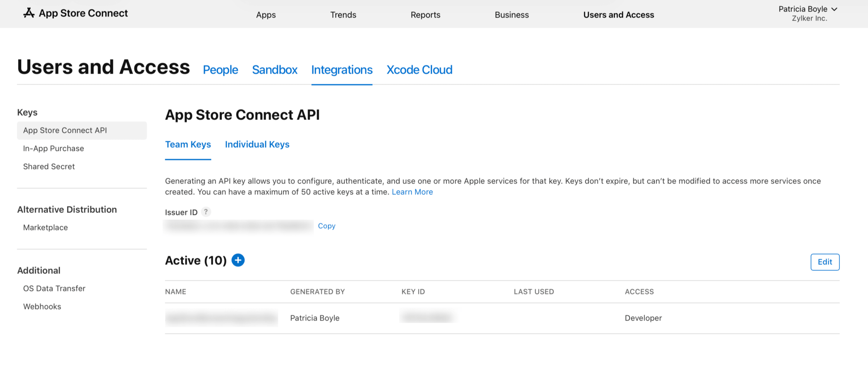Click the Issuer ID label
This screenshot has height=370, width=868.
click(181, 212)
